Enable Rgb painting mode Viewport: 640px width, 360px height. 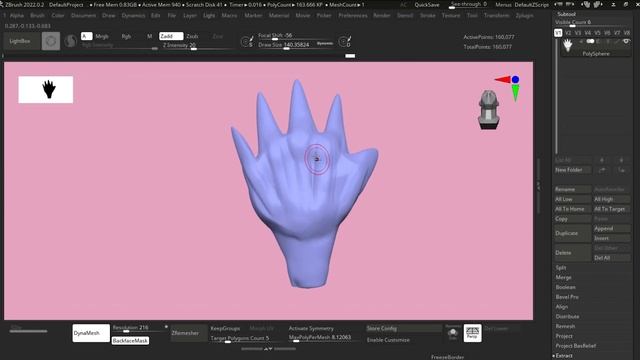click(x=126, y=36)
